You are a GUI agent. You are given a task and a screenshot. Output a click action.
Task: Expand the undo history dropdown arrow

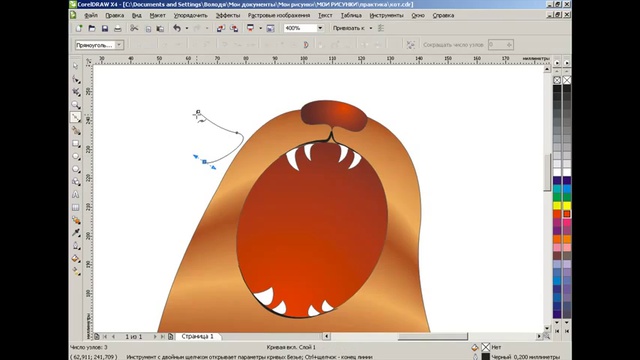[187, 28]
